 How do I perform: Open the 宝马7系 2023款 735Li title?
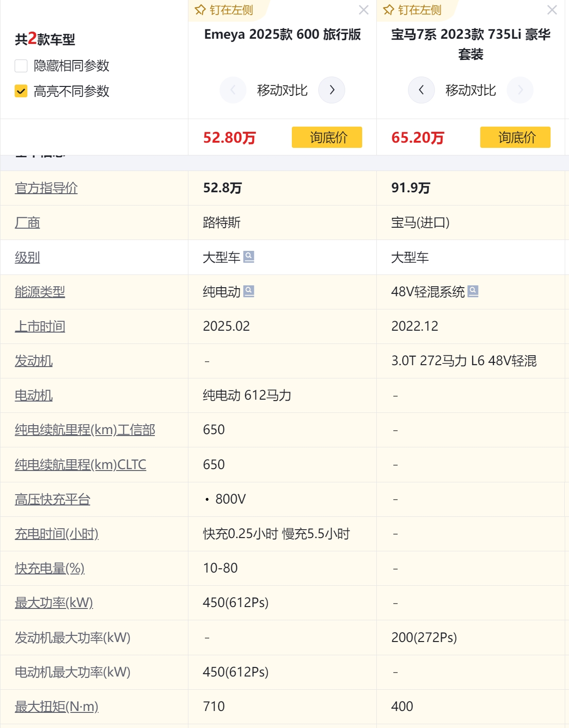coord(471,44)
